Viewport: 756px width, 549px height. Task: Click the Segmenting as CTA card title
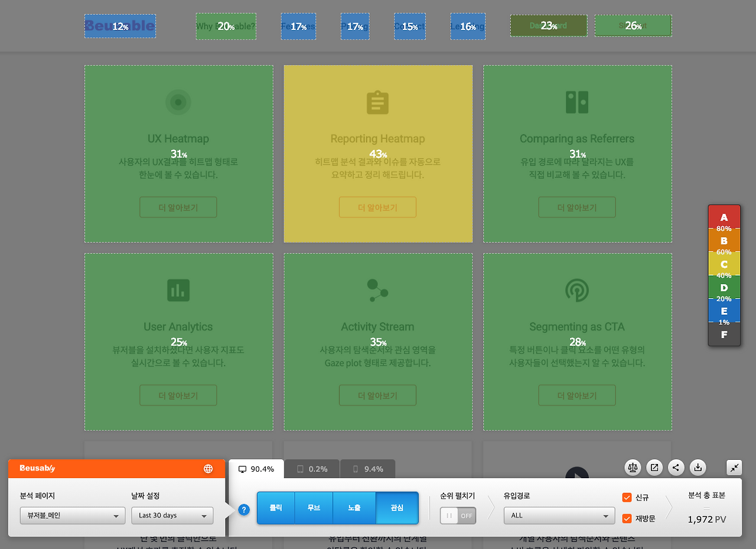[577, 327]
